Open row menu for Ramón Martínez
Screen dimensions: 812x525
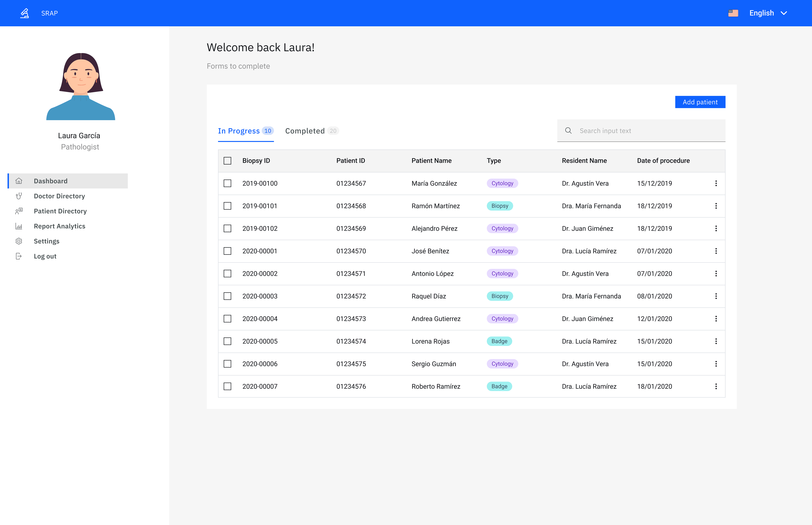click(716, 206)
